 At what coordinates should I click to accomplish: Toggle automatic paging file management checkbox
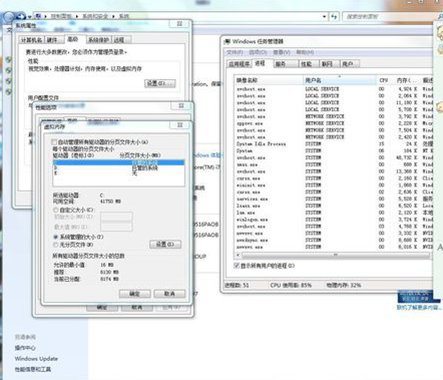[54, 142]
